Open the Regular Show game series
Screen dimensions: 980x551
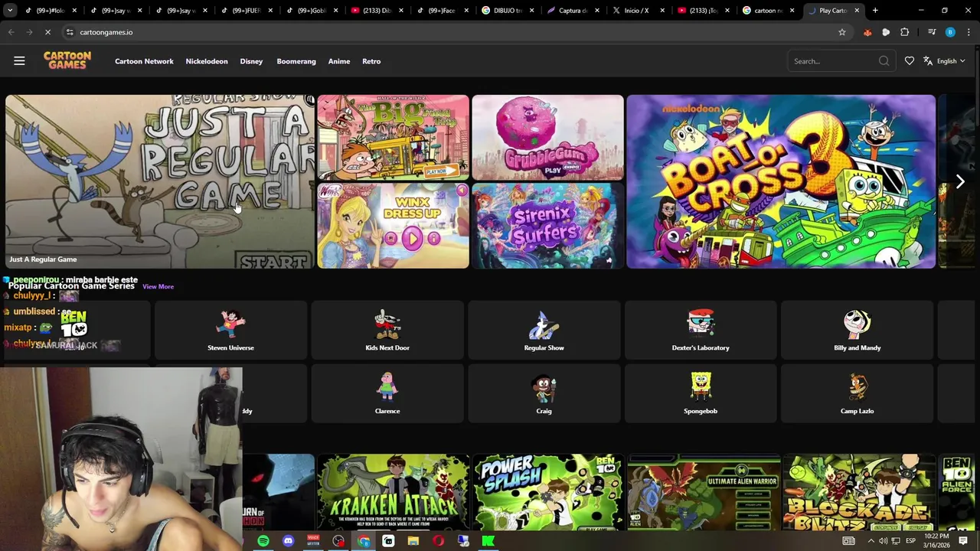544,330
